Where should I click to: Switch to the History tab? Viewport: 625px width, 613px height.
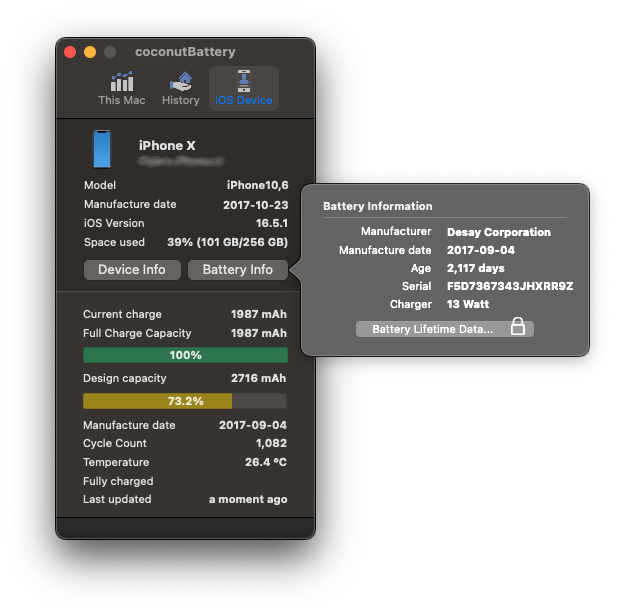click(x=181, y=88)
